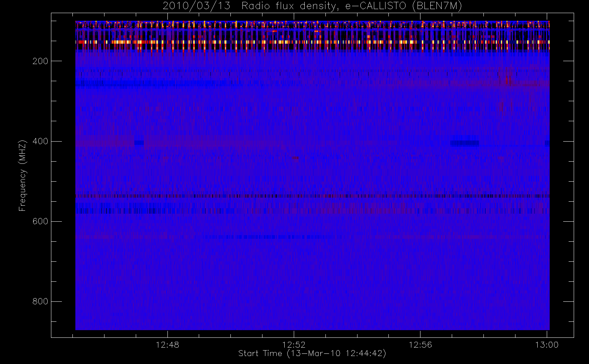Click the 400 frequency tick label

(x=40, y=141)
